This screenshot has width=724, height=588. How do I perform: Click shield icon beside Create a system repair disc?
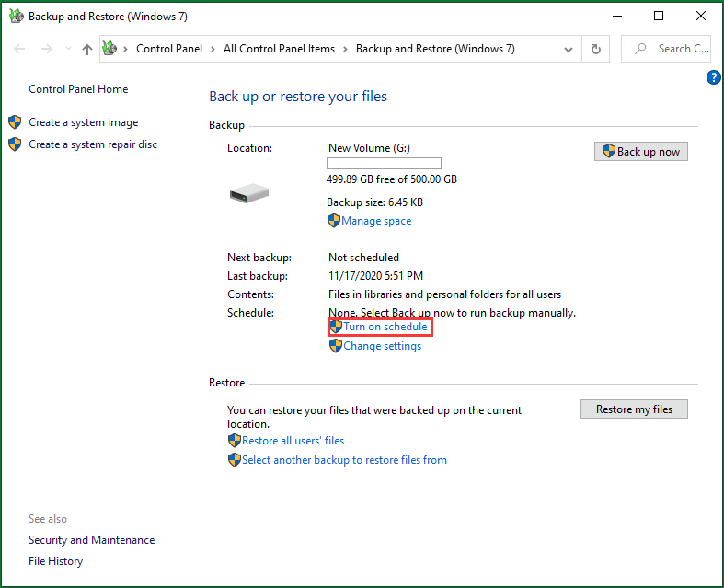15,144
